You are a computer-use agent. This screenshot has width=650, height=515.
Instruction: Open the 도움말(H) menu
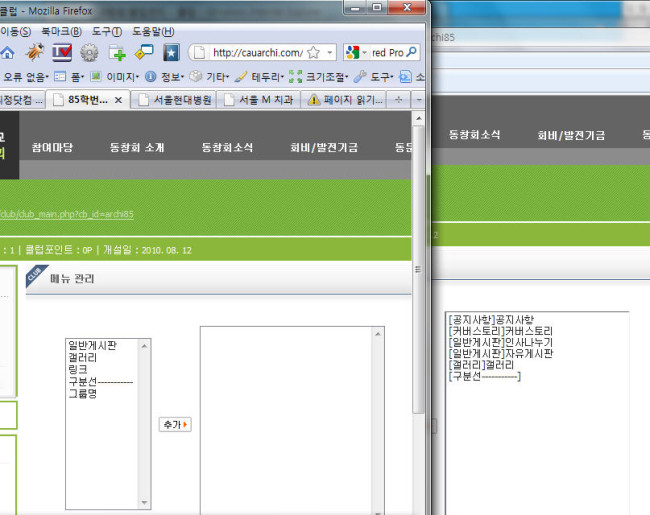point(153,32)
